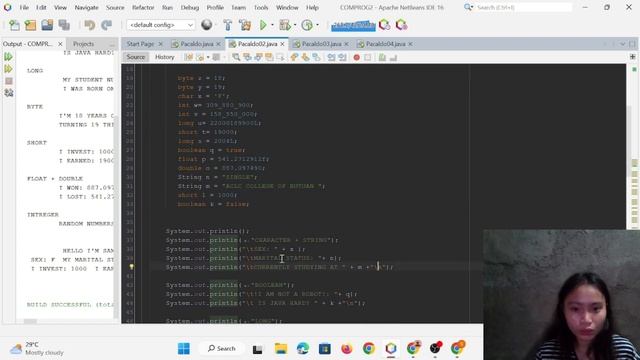Click the Open Project toolbar icon

(47, 25)
